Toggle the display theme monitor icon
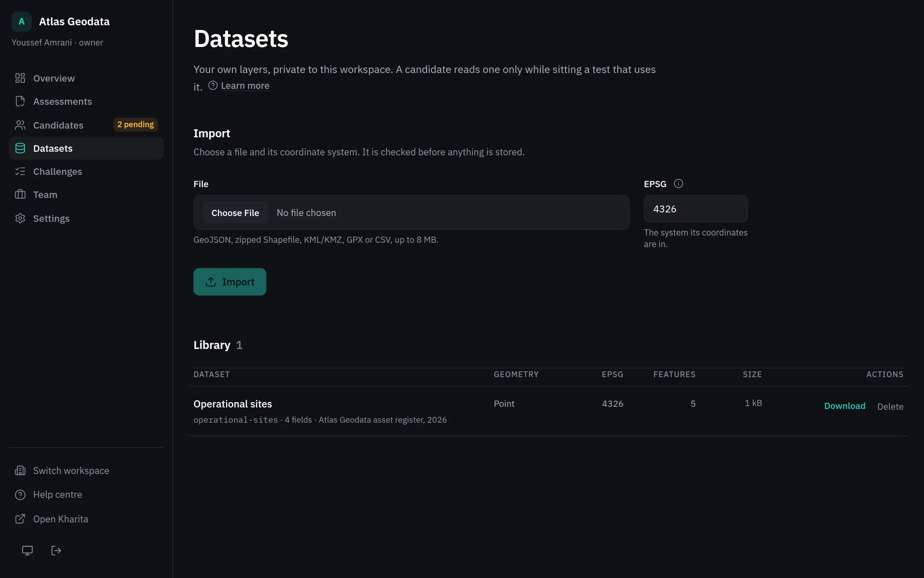The image size is (924, 578). click(x=27, y=551)
